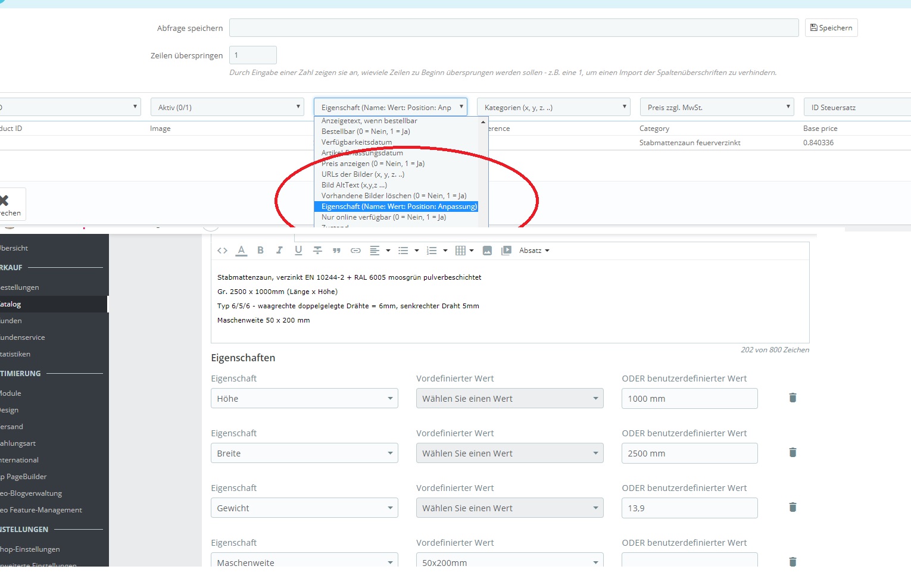Apply italic formatting in editor
Image resolution: width=911 pixels, height=588 pixels.
click(279, 251)
